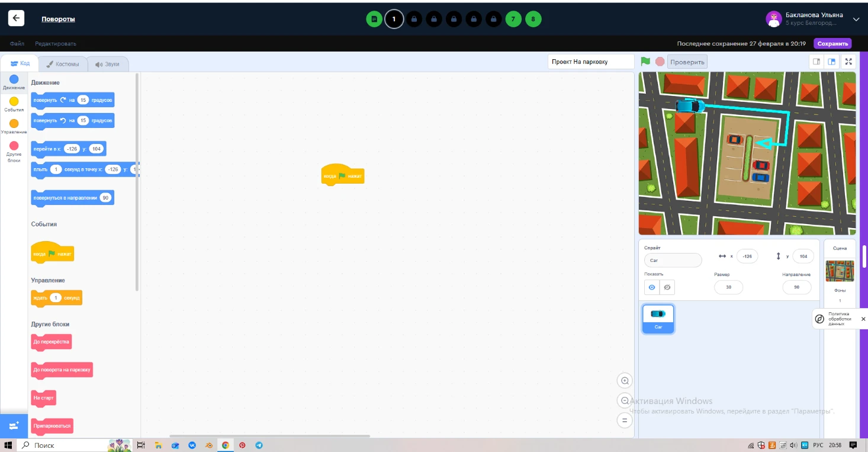Click the turn clockwise 15 градусов block
This screenshot has height=452, width=868.
72,100
